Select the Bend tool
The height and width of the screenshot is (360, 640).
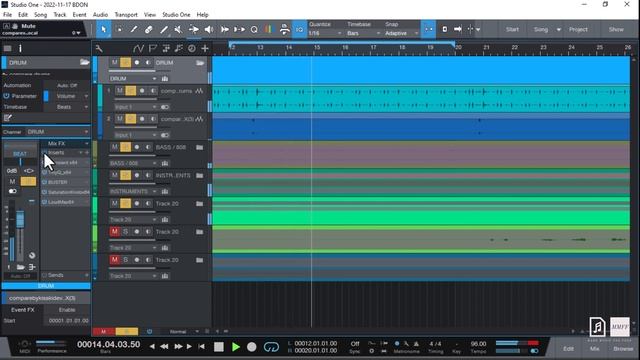pos(193,29)
